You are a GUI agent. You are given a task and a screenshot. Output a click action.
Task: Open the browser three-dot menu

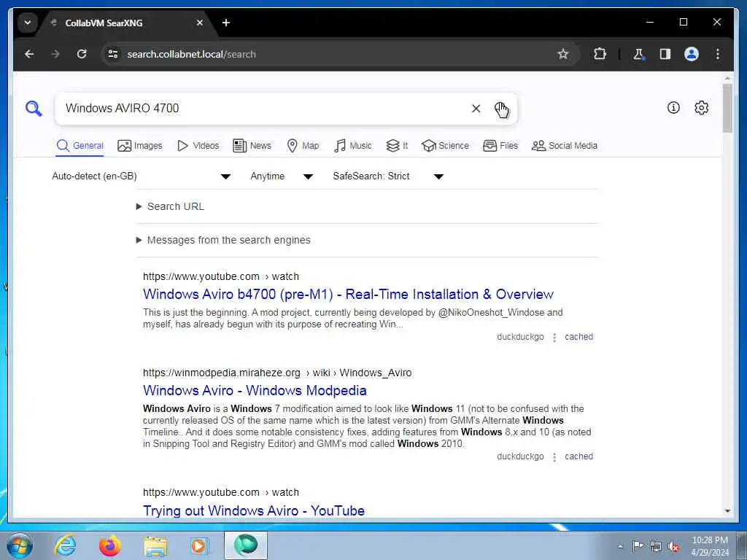(718, 54)
